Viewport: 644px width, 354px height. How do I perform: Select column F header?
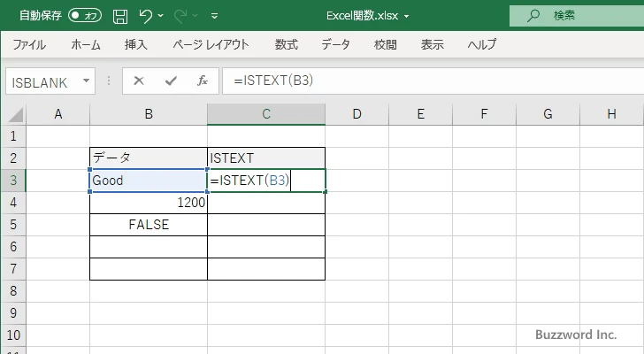(x=484, y=114)
